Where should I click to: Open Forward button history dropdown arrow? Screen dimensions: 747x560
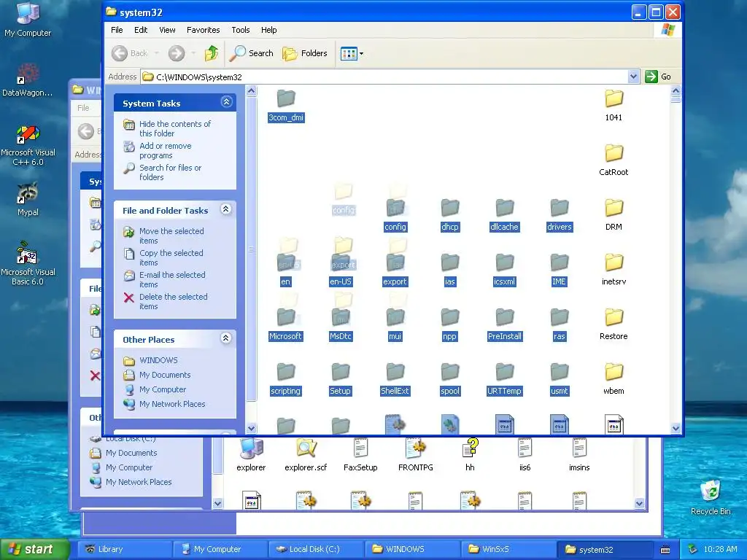pyautogui.click(x=193, y=53)
